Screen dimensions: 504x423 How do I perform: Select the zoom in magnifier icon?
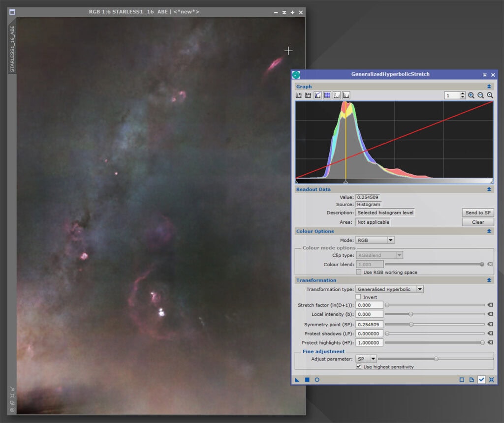471,95
